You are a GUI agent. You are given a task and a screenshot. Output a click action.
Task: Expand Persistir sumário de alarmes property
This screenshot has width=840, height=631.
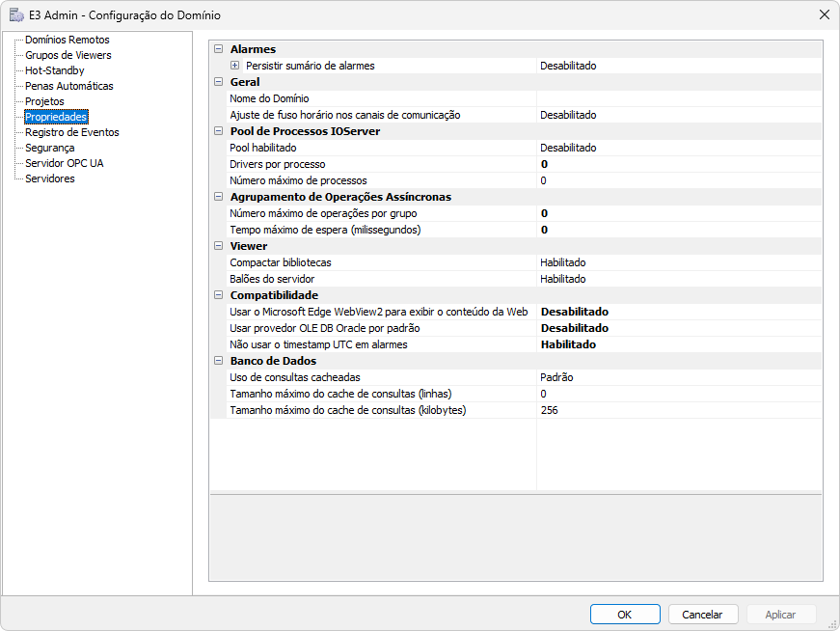click(234, 66)
